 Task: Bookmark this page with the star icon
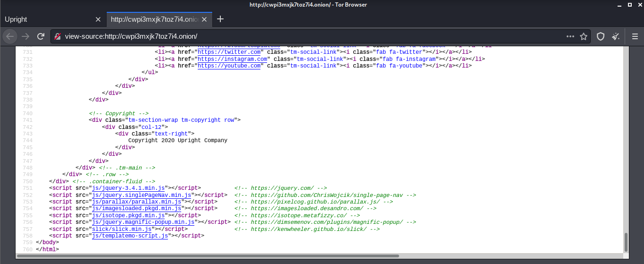coord(584,36)
